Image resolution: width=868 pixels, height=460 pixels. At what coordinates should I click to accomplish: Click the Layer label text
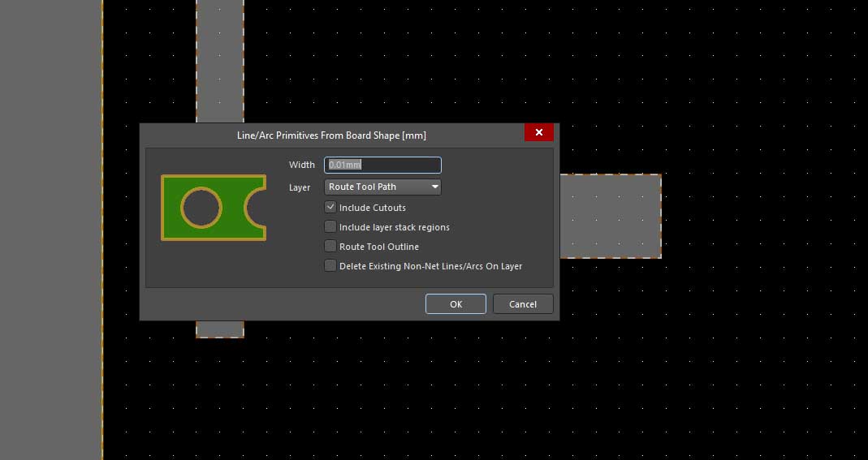[x=300, y=187]
